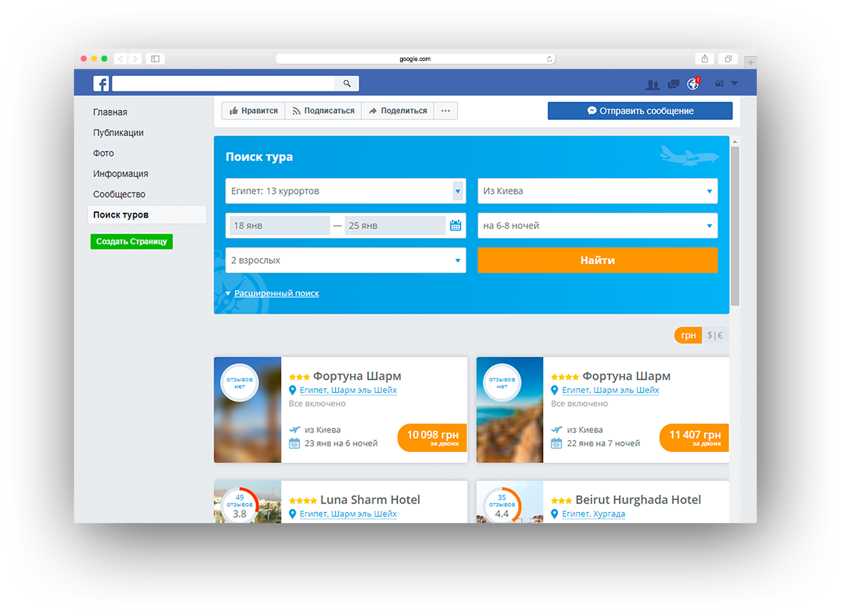
Task: Select Фото in the sidebar menu
Action: coord(104,153)
